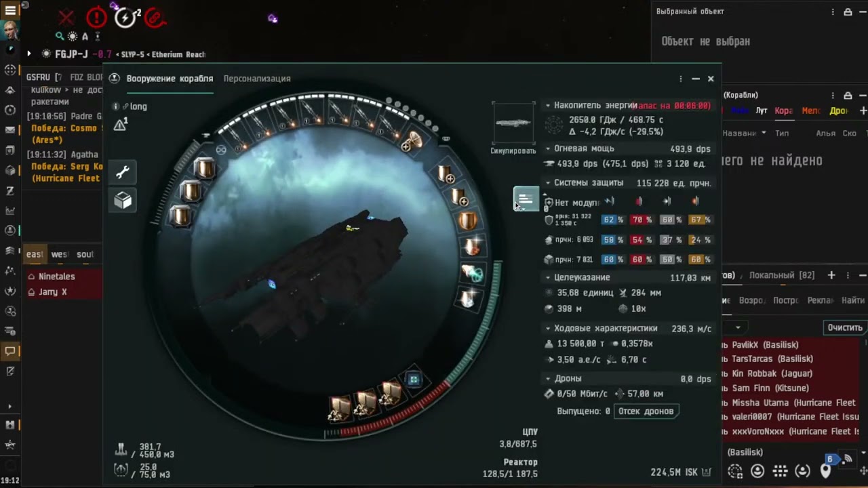Image resolution: width=868 pixels, height=488 pixels.
Task: Click armor thermal resistance 54% bar
Action: (642, 240)
